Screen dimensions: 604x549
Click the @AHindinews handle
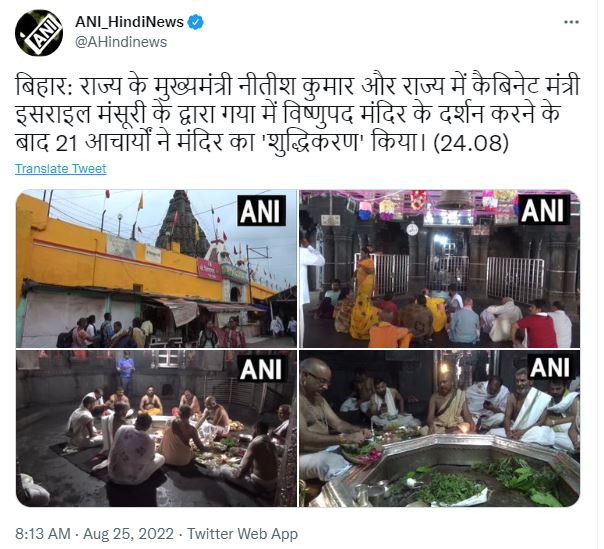121,42
